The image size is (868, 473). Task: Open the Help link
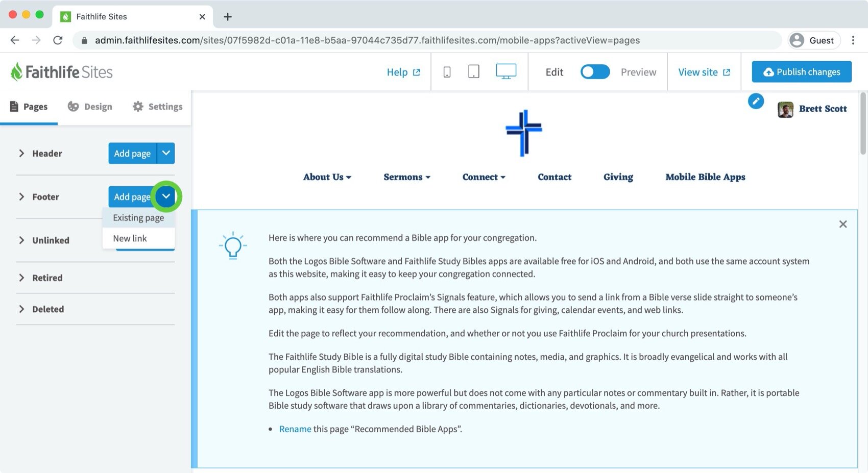tap(403, 72)
